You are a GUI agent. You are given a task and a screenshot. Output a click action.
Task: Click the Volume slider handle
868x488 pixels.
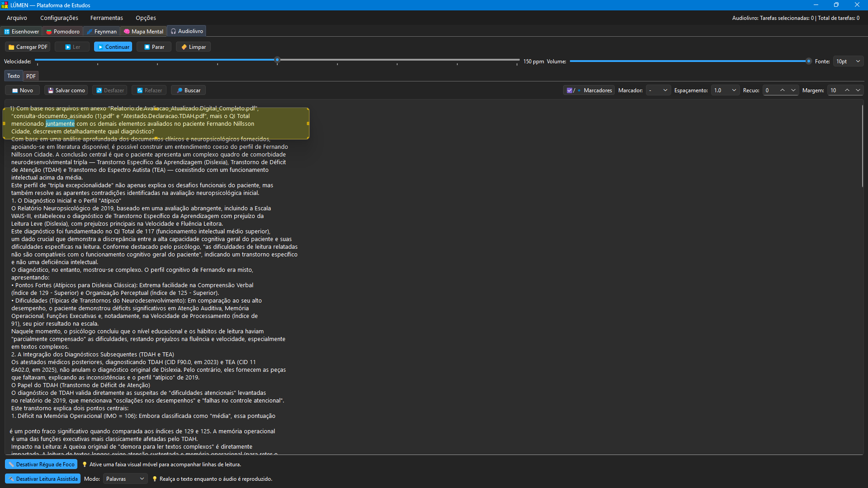point(808,61)
